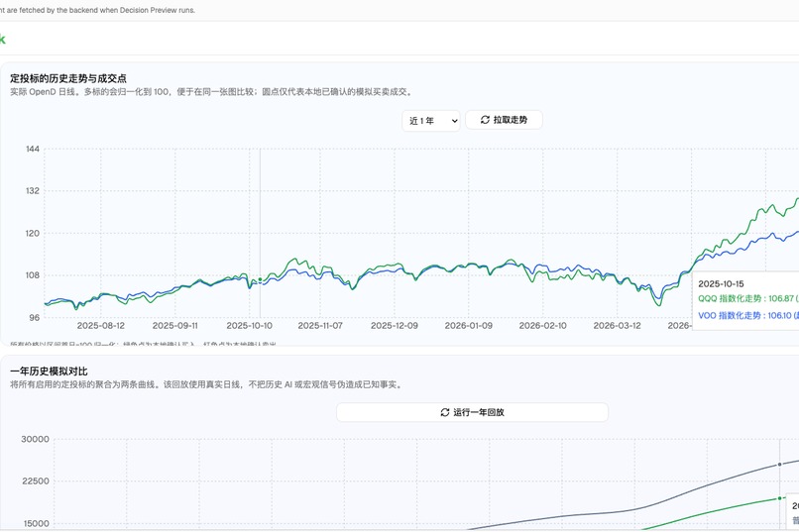Click the 144 y-axis label
The width and height of the screenshot is (799, 532).
pos(33,150)
